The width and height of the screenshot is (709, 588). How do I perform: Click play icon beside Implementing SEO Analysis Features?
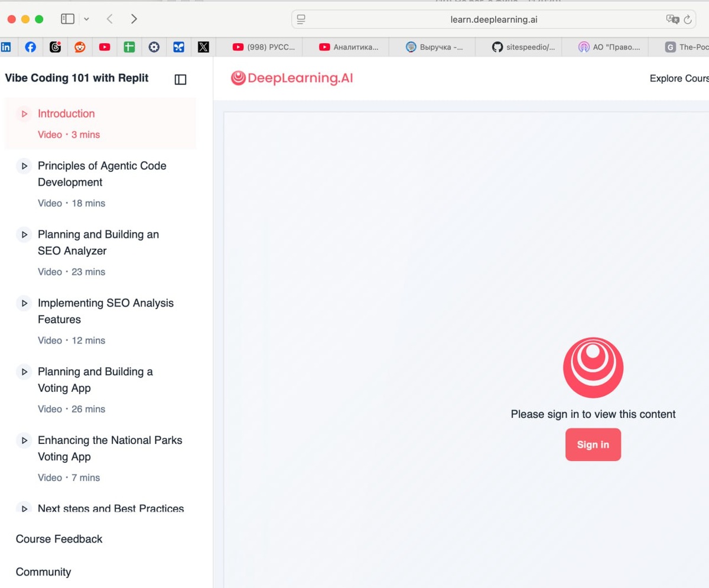tap(24, 303)
